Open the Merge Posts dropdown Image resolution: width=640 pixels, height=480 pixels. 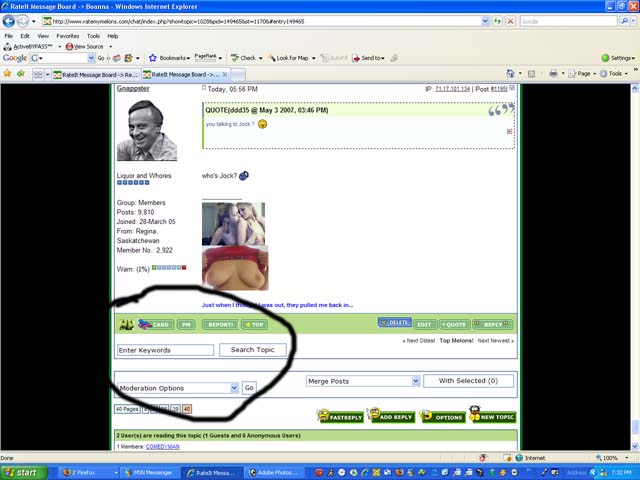pyautogui.click(x=362, y=381)
